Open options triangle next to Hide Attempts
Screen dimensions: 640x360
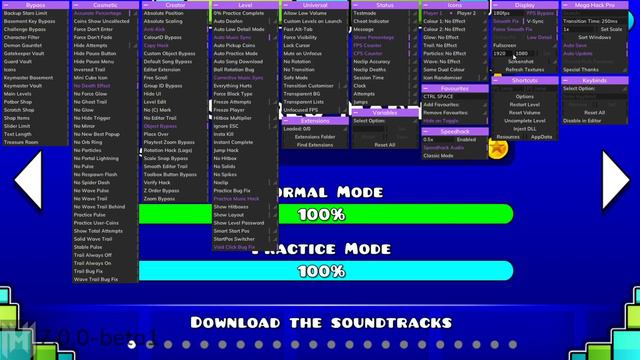pyautogui.click(x=135, y=46)
